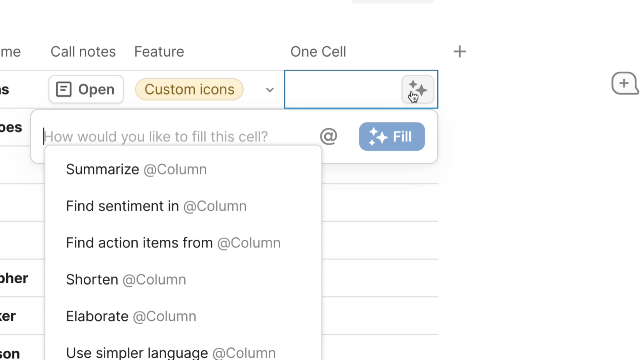Pick Shorten @Column suggestion
The image size is (644, 360).
(x=126, y=279)
